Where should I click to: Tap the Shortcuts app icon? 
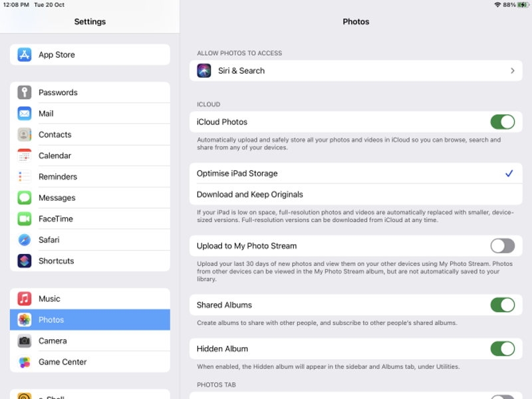(25, 261)
